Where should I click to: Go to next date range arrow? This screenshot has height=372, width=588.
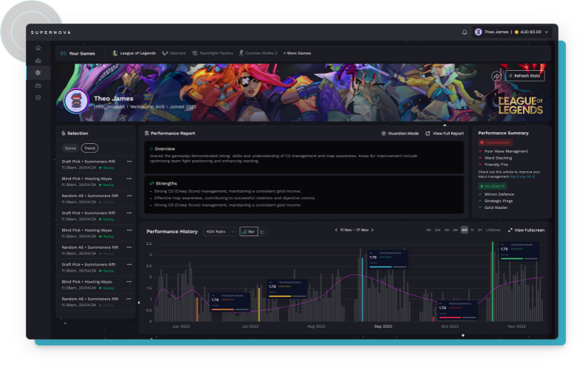[x=372, y=230]
